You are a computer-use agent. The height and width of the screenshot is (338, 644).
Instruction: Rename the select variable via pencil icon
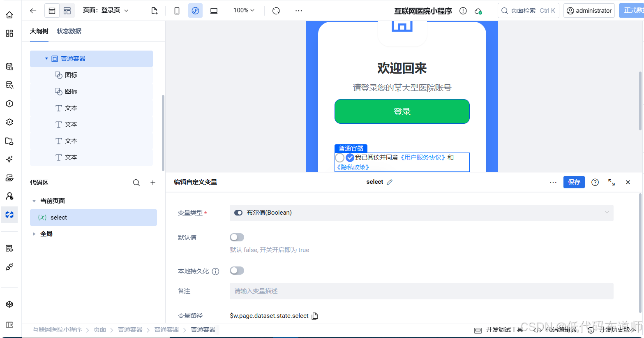pyautogui.click(x=389, y=181)
